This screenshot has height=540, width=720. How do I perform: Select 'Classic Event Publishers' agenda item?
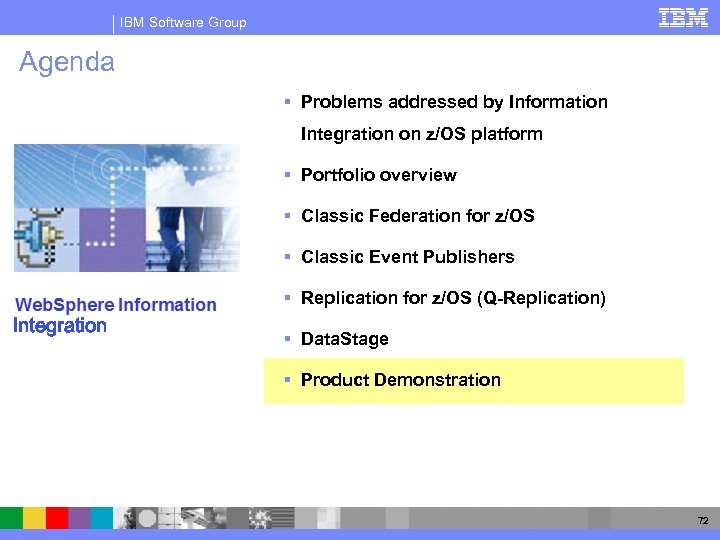[408, 257]
